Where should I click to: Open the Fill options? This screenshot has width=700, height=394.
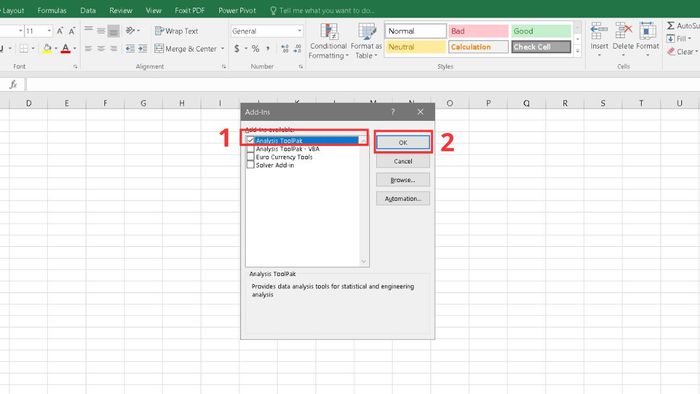tap(679, 39)
